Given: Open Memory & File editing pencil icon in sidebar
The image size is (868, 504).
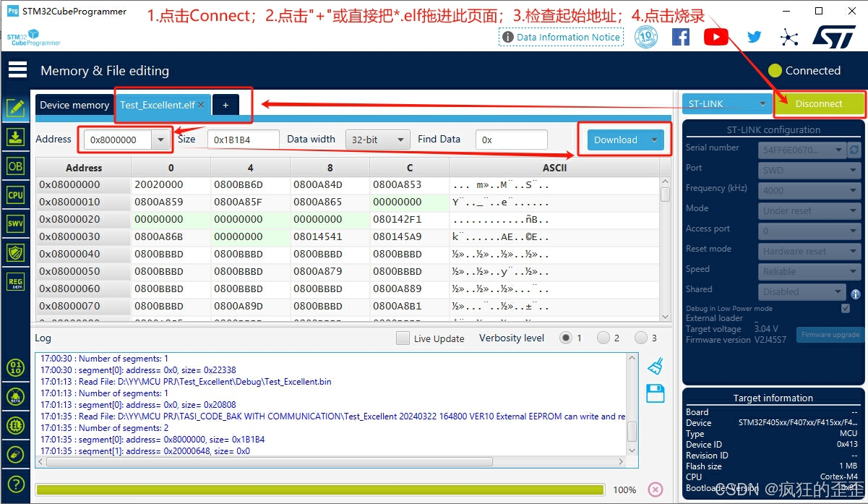Looking at the screenshot, I should 15,108.
